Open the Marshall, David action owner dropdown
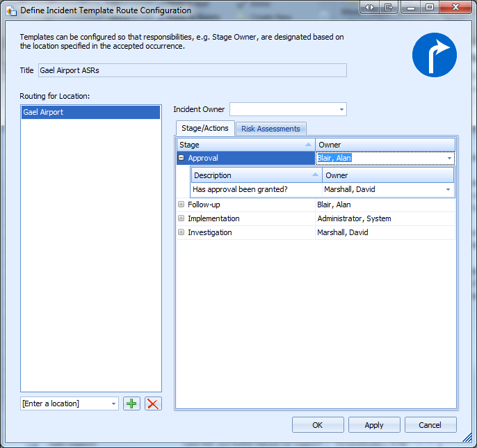 (448, 189)
